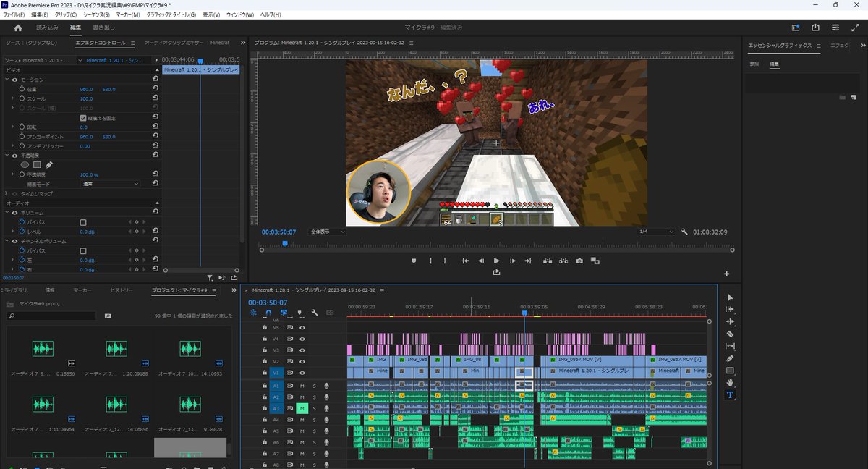Play the program monitor video
The height and width of the screenshot is (469, 868).
tap(497, 261)
